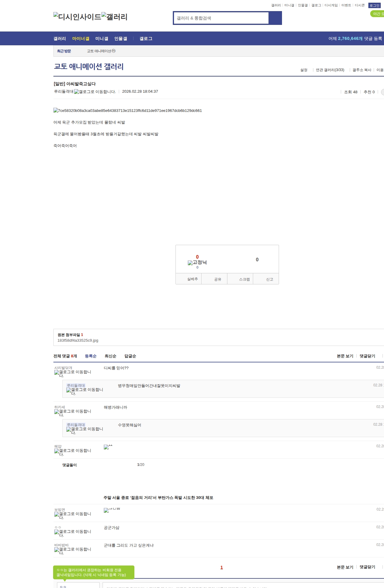Select 갤러리 in the blue navigation bar
The height and width of the screenshot is (588, 384).
60,38
